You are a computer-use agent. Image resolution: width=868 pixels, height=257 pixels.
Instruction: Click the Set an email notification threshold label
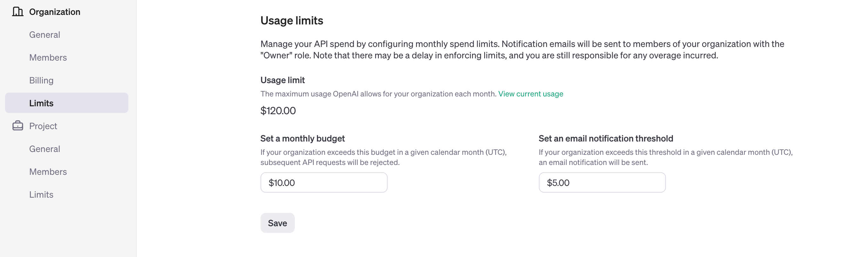tap(606, 139)
